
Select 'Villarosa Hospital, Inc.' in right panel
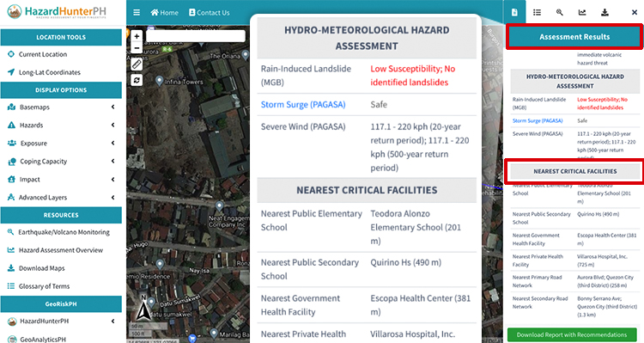tap(602, 257)
